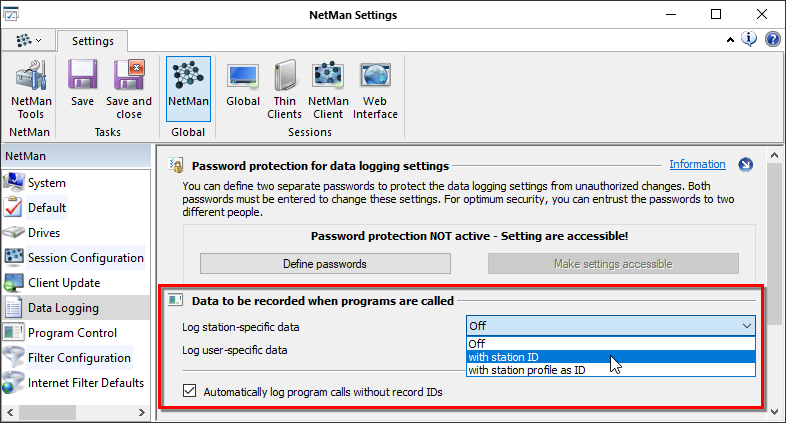Go to Filter Configuration page

[x=79, y=358]
